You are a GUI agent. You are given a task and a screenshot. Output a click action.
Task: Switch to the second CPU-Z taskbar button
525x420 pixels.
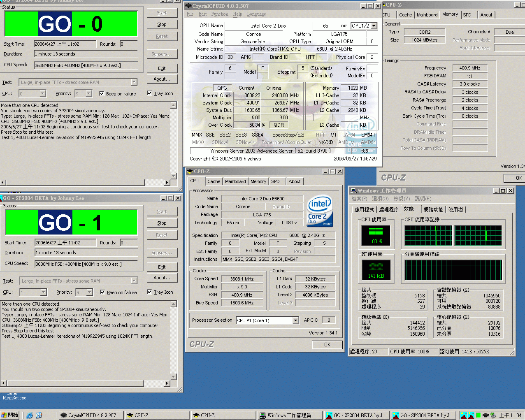[x=223, y=415]
